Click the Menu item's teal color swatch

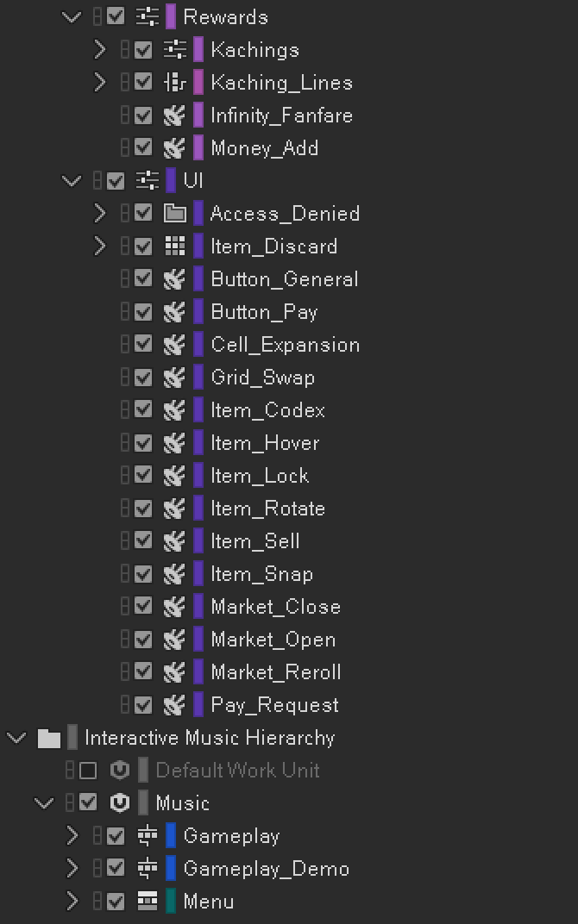tap(171, 902)
